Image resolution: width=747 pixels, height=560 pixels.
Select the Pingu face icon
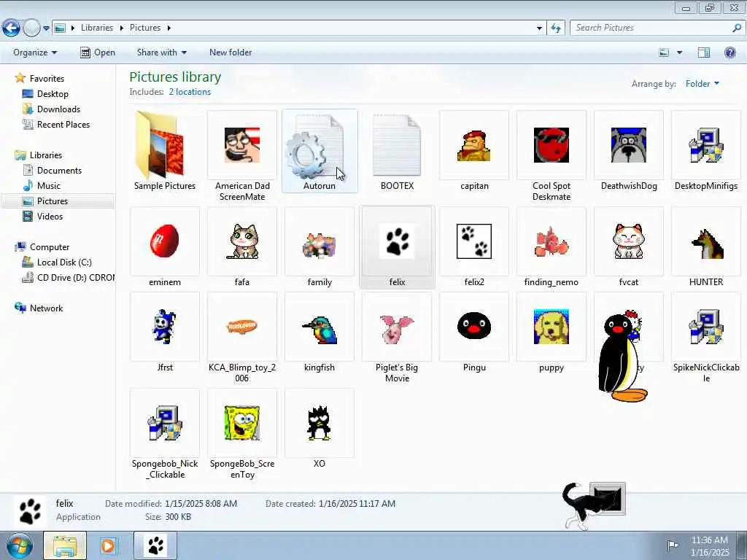click(x=474, y=326)
